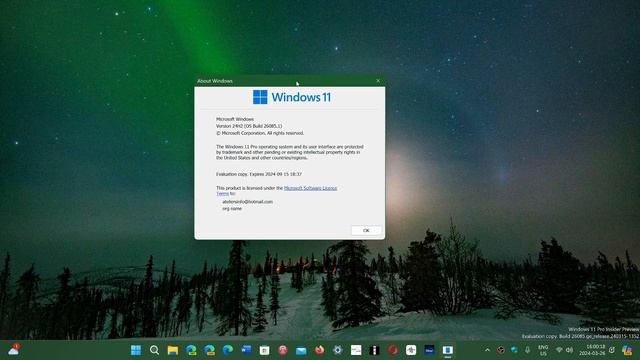Open the Edge icon beside File Explorer
Screen dimensions: 640x360
pyautogui.click(x=191, y=350)
